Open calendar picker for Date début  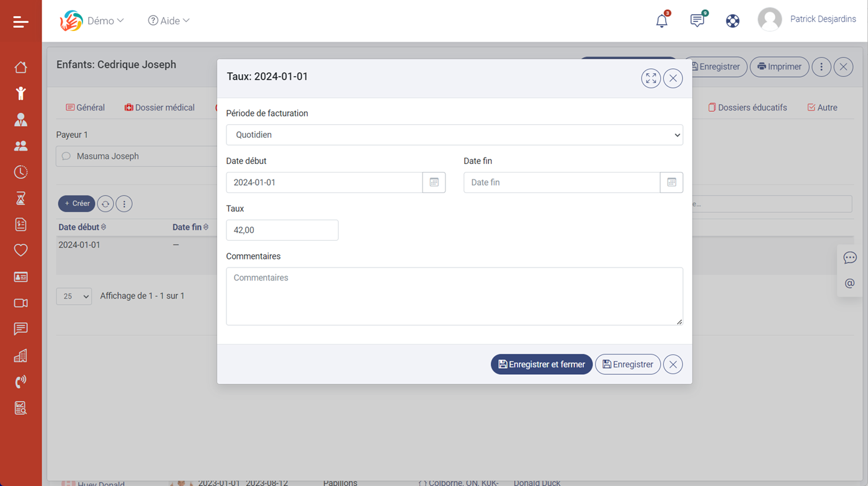coord(434,182)
